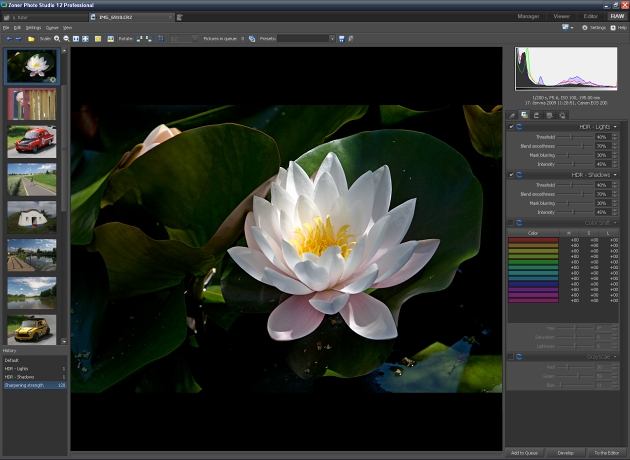630x460 pixels.
Task: Select the white house thumbnail
Action: (x=32, y=217)
